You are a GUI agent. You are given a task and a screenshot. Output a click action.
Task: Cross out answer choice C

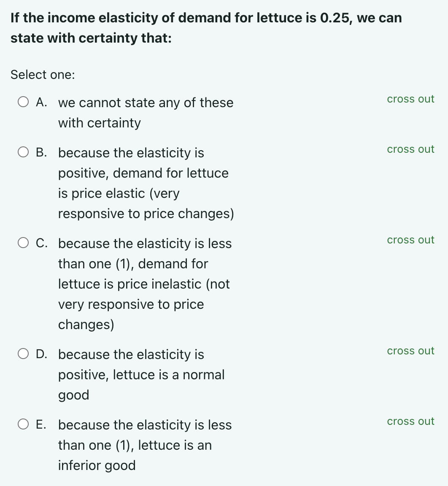pyautogui.click(x=410, y=240)
